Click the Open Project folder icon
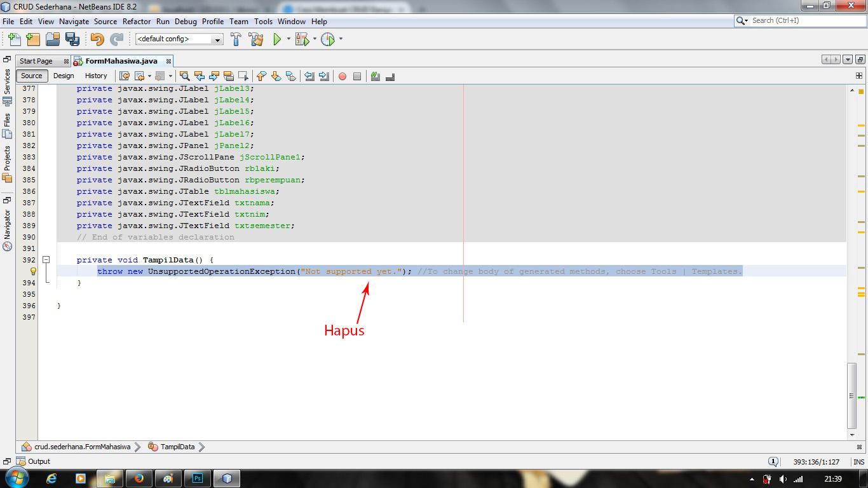The image size is (868, 488). [52, 39]
